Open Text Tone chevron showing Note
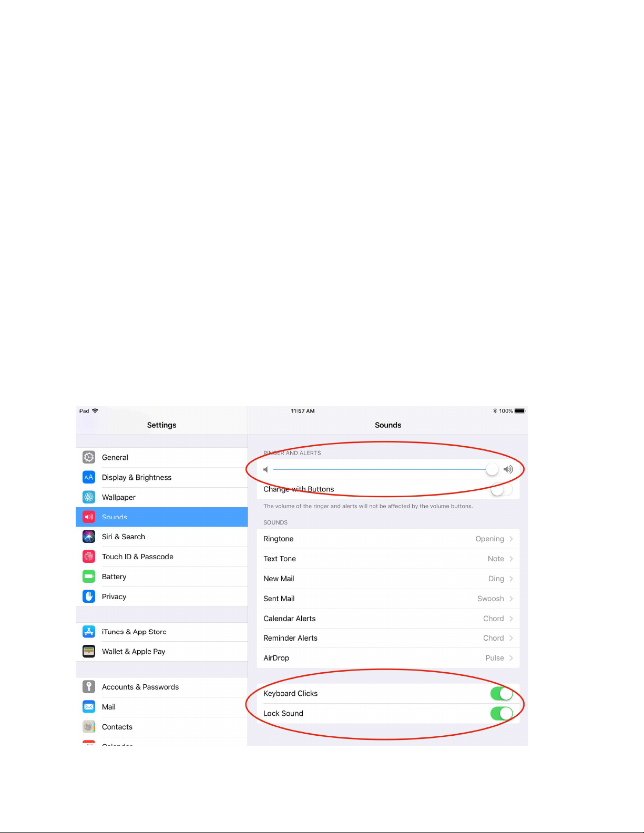 point(511,559)
